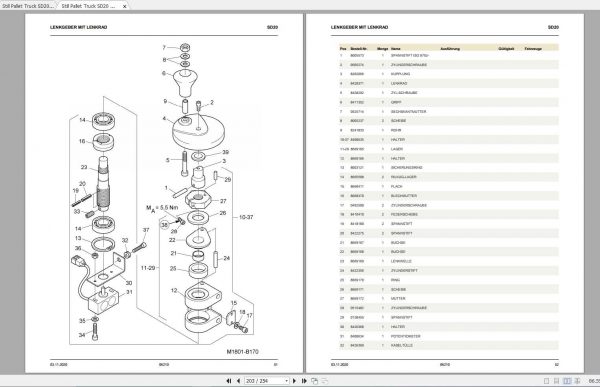Click the left page title LENKGEBER MIT LENKRAD
Image resolution: width=600 pixels, height=387 pixels.
click(x=78, y=27)
